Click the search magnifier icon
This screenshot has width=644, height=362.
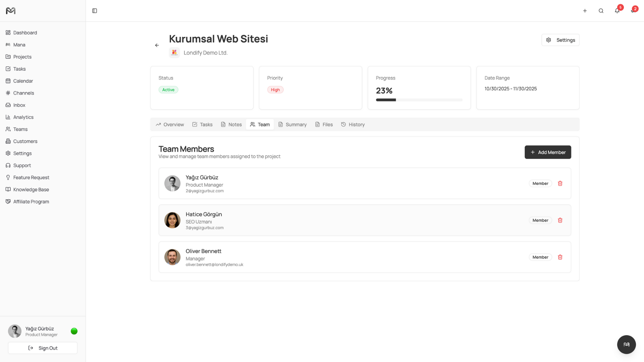601,11
